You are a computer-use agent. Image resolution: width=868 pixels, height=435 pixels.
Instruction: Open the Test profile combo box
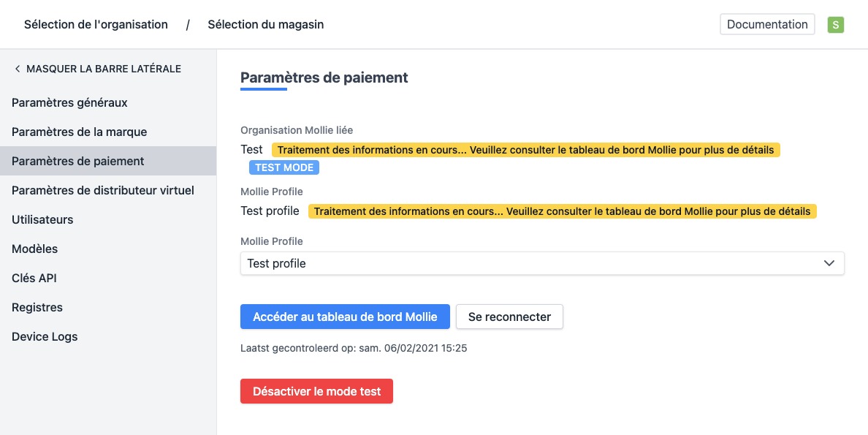click(533, 263)
